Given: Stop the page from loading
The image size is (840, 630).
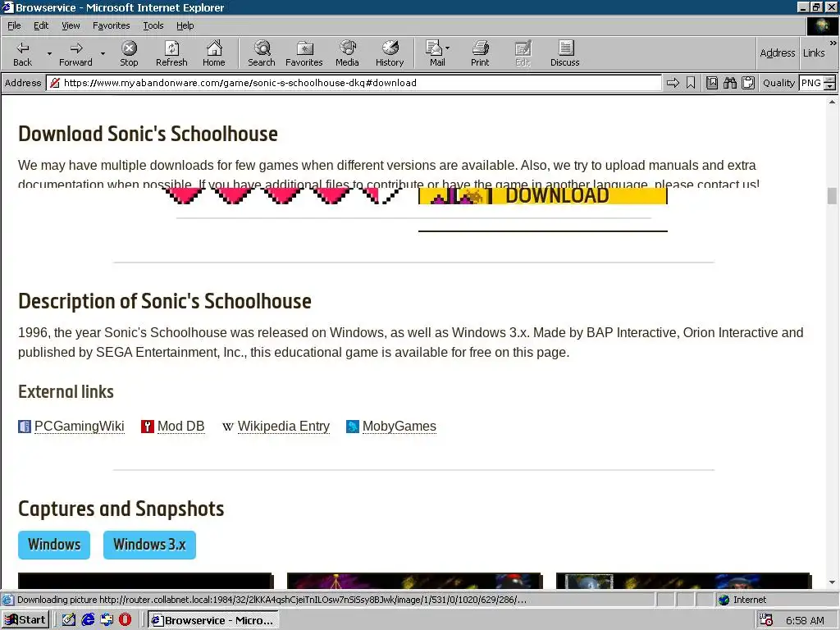Looking at the screenshot, I should tap(129, 53).
